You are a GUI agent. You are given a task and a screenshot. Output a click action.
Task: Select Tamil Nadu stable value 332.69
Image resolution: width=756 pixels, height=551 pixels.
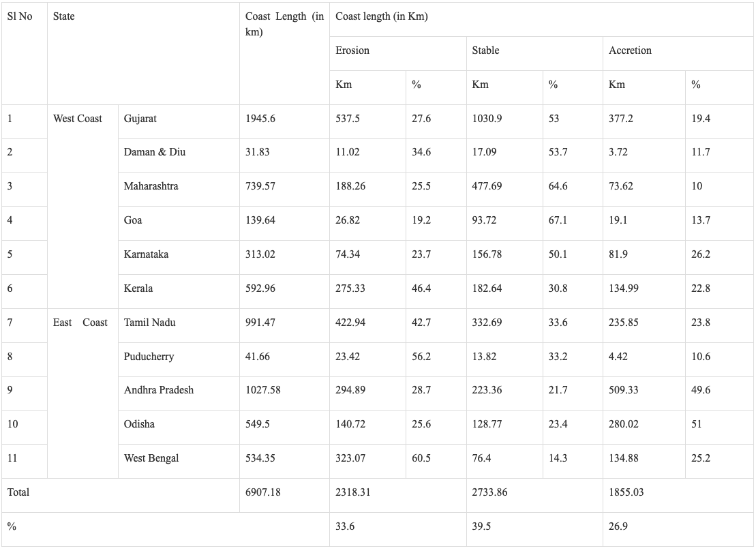pyautogui.click(x=487, y=323)
